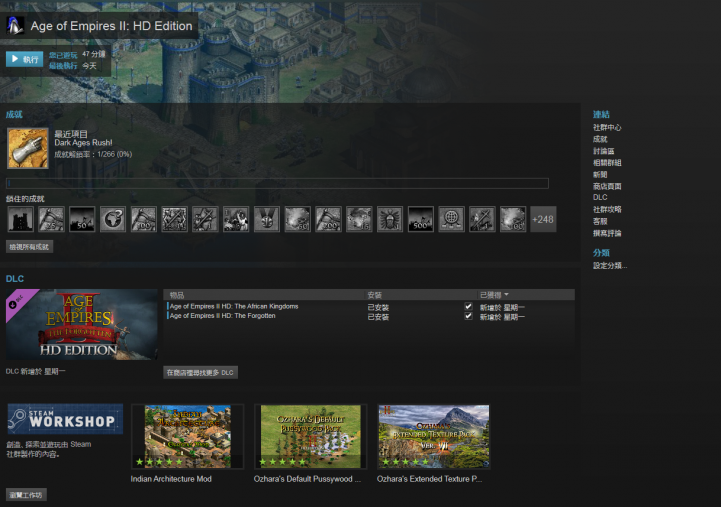
Task: Select the locked achievement icon numbered 50
Action: click(82, 219)
